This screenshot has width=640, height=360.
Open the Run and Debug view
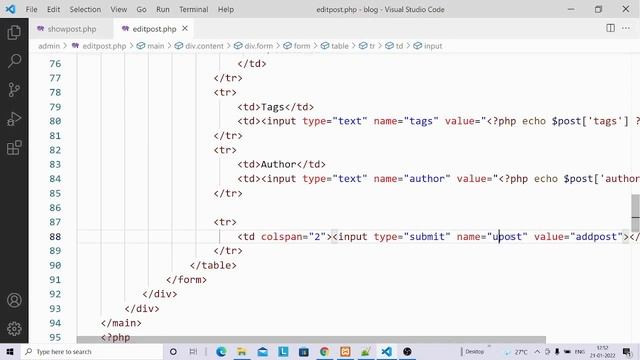14,119
